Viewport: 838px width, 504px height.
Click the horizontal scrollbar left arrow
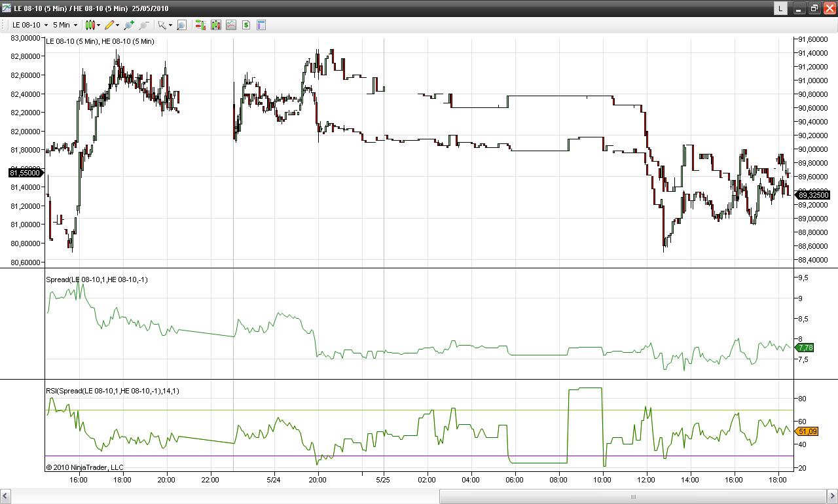5,497
